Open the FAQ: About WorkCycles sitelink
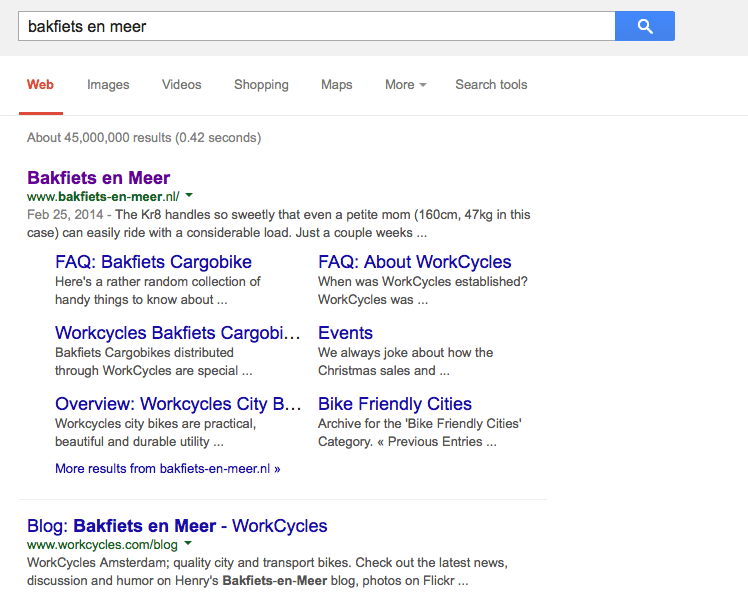 pyautogui.click(x=414, y=262)
